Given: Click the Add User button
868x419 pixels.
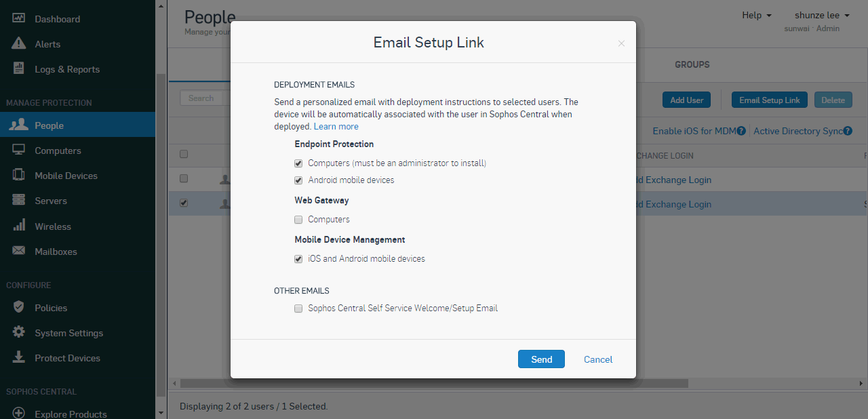Looking at the screenshot, I should tap(686, 100).
